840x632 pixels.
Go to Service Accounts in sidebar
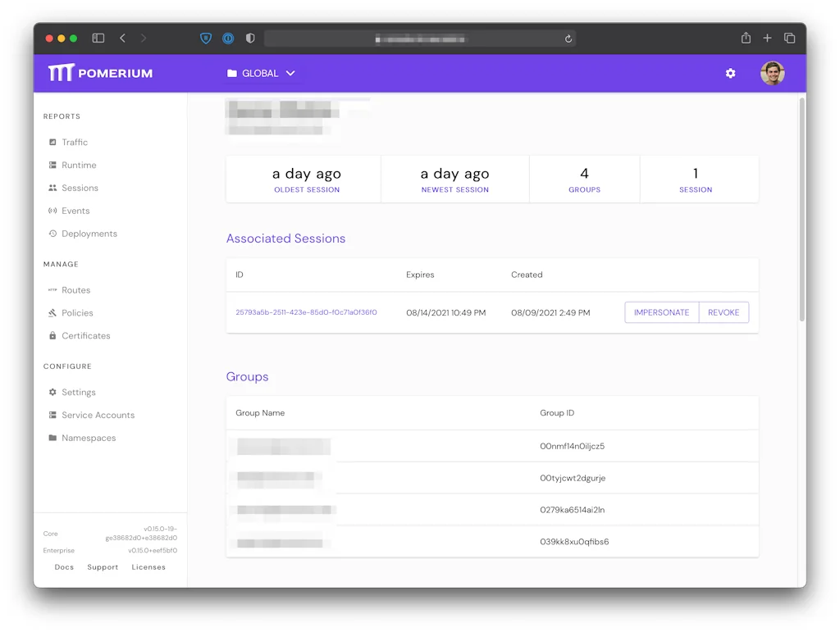click(x=98, y=416)
